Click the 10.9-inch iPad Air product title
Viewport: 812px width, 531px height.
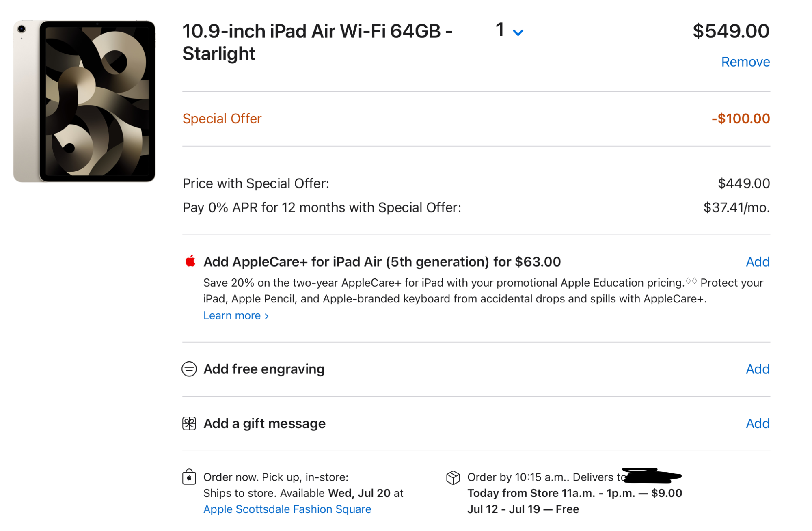coord(317,42)
